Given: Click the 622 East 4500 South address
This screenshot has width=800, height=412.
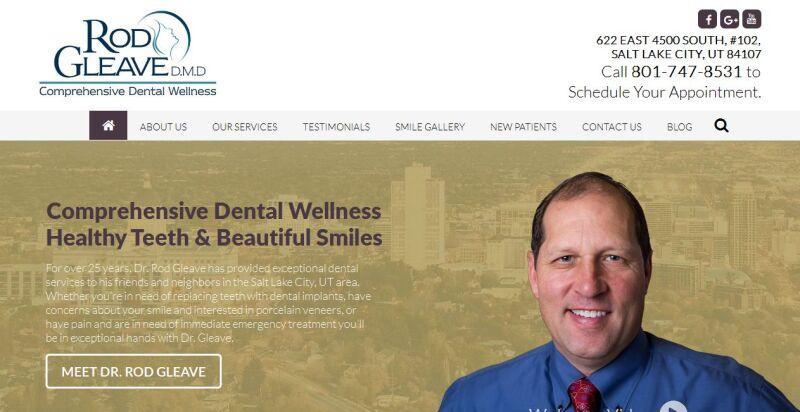Looking at the screenshot, I should 679,47.
